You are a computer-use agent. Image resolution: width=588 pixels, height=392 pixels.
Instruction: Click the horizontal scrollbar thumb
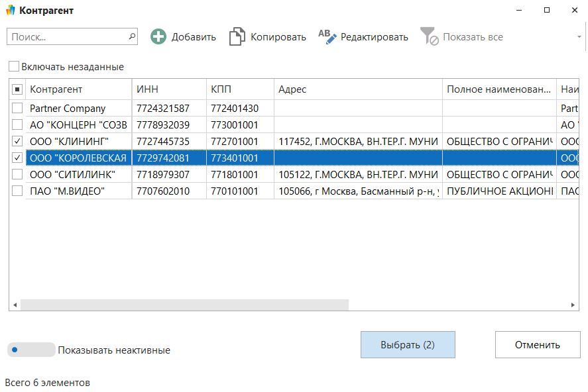[184, 305]
